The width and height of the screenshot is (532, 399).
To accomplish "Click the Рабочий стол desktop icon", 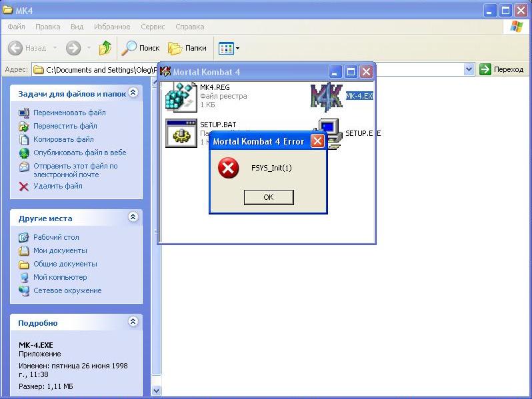I will click(24, 238).
